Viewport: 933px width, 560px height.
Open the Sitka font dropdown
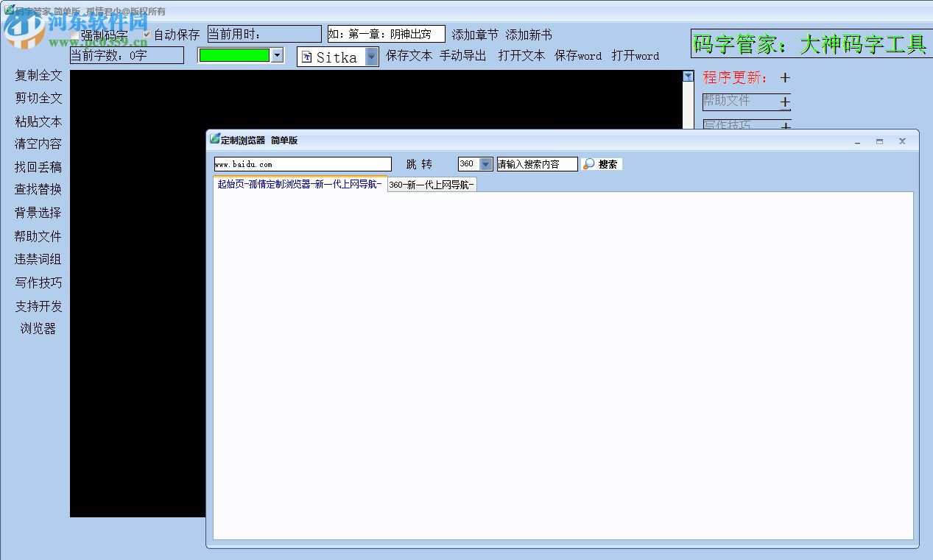(373, 57)
